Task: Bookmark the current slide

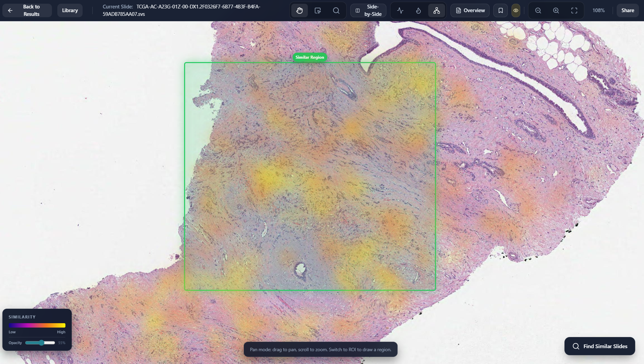Action: (501, 10)
